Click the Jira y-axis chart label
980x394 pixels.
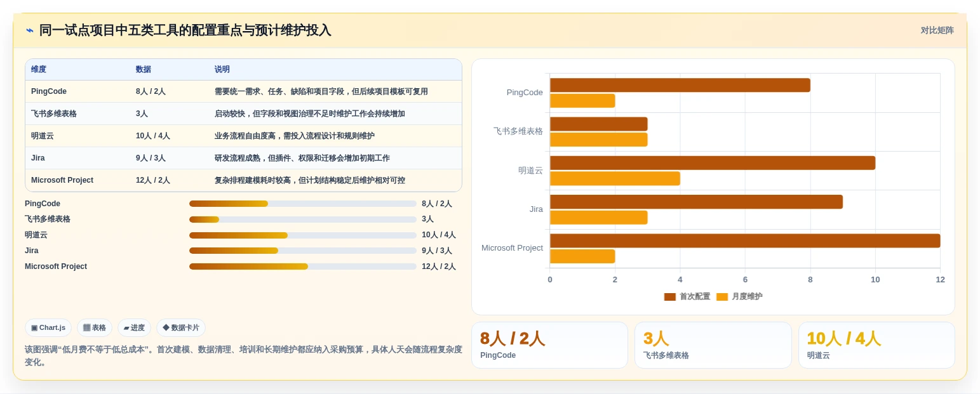click(536, 209)
